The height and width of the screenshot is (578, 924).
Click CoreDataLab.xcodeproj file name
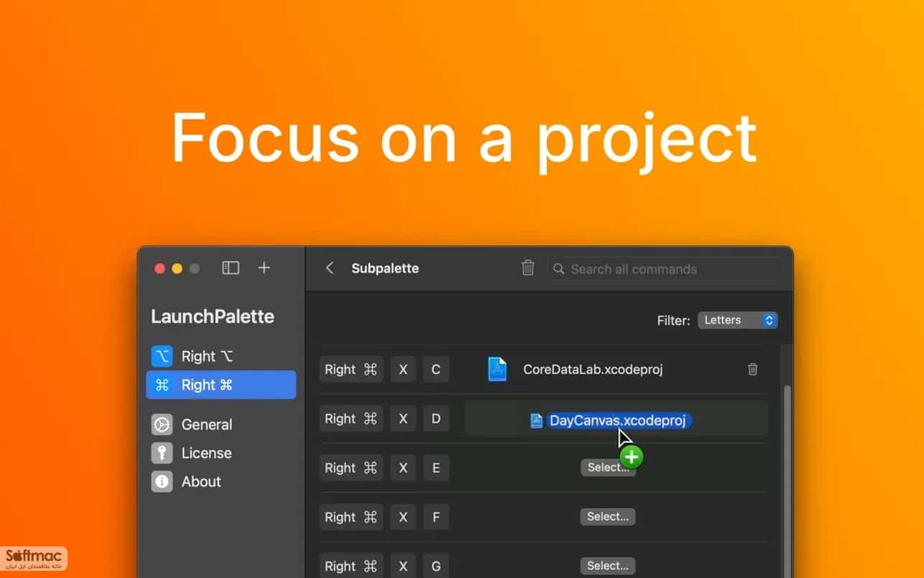coord(593,370)
